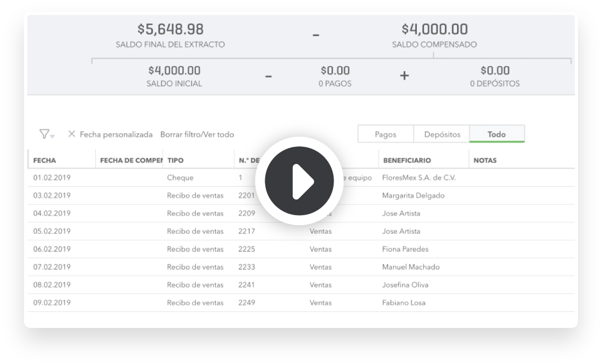Switch to the Pagos tab
This screenshot has height=364, width=602.
(x=385, y=134)
